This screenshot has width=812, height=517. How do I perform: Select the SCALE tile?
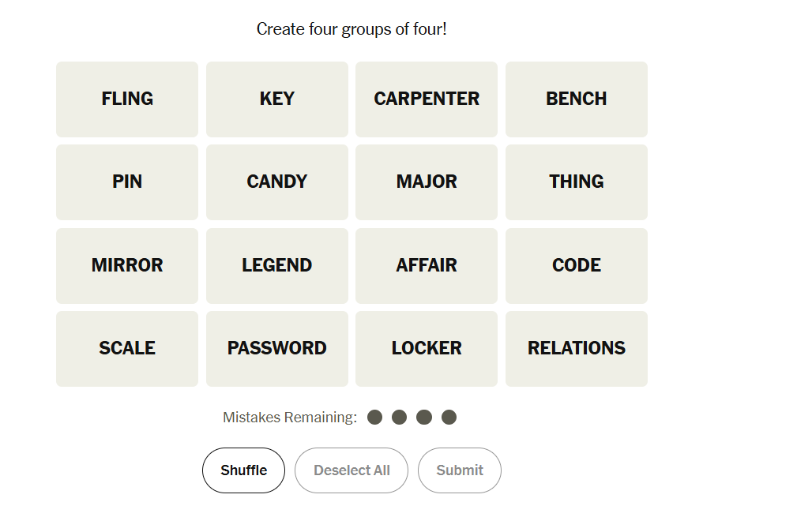coord(127,349)
